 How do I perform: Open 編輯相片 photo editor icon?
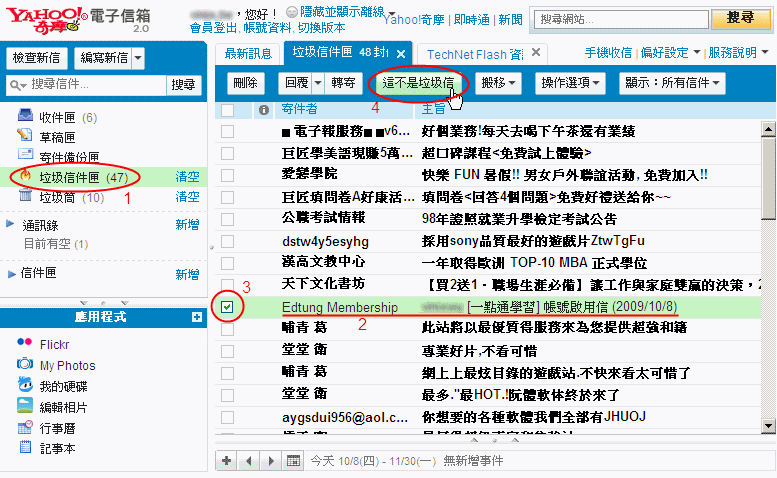(x=25, y=405)
